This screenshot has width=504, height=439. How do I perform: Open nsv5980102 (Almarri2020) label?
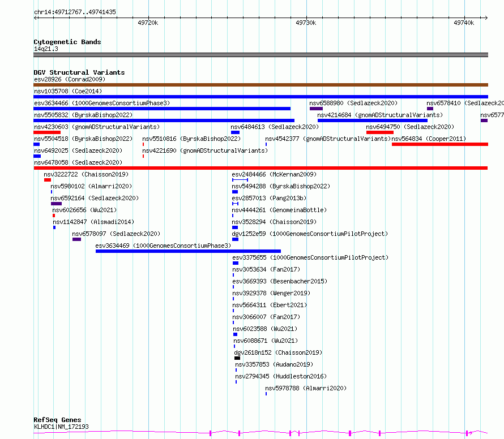(x=91, y=186)
